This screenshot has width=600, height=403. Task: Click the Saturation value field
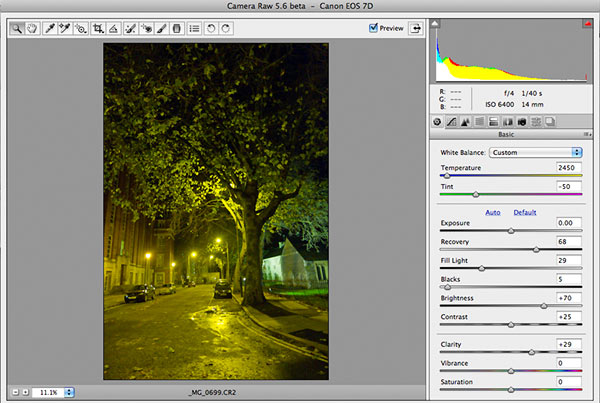(569, 382)
